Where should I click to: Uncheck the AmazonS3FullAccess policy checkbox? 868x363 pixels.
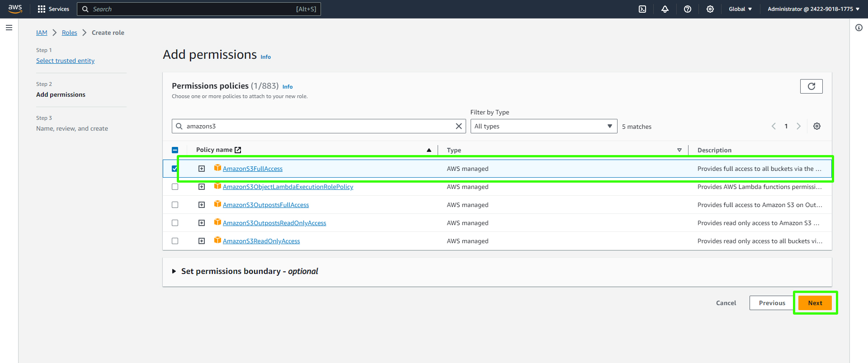(x=175, y=169)
